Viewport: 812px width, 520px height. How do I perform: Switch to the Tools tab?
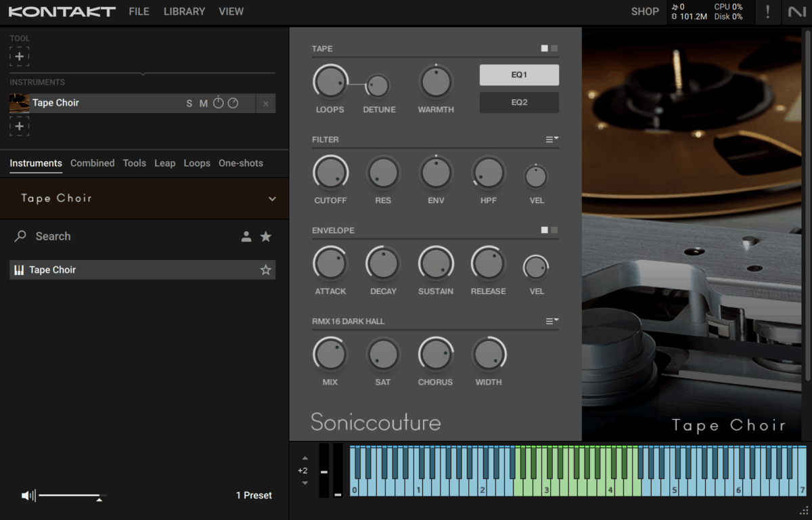(x=135, y=163)
